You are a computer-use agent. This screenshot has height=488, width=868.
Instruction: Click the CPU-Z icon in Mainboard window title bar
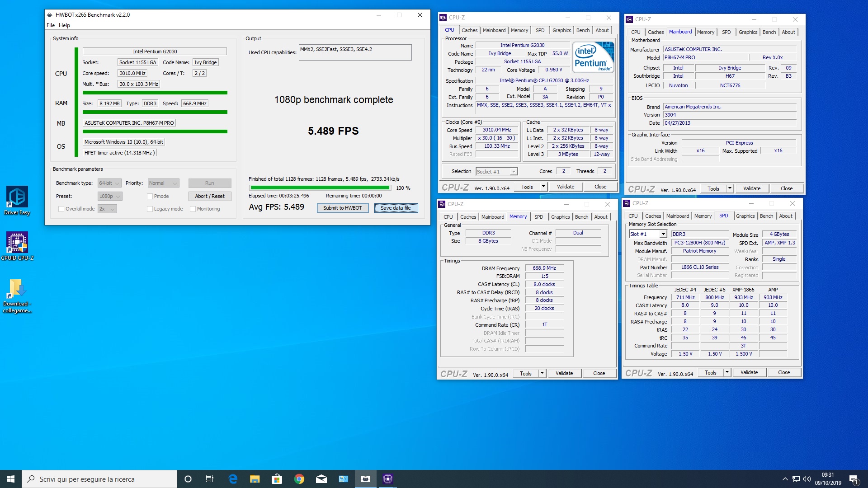point(629,19)
